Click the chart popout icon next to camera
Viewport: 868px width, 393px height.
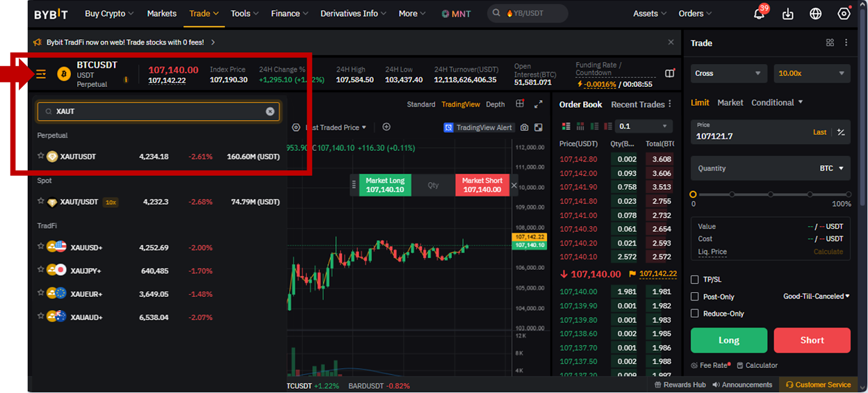pyautogui.click(x=538, y=128)
